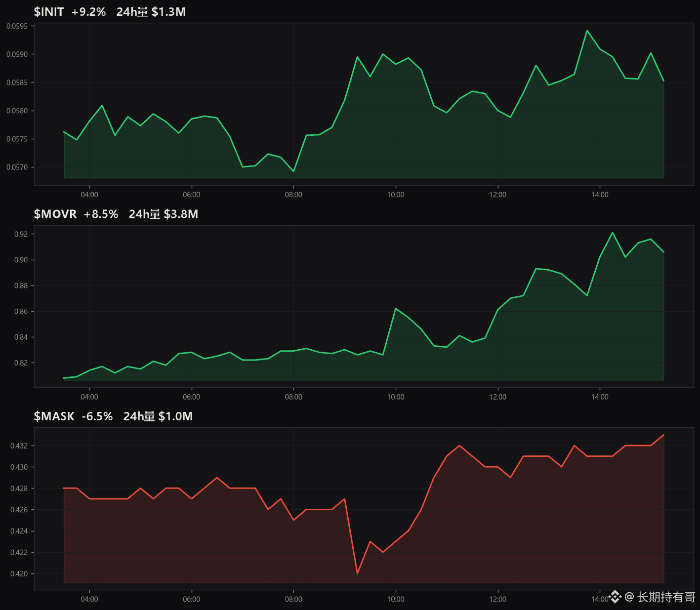
Task: Click the 08:00 time label under $MASK chart
Action: click(x=293, y=599)
